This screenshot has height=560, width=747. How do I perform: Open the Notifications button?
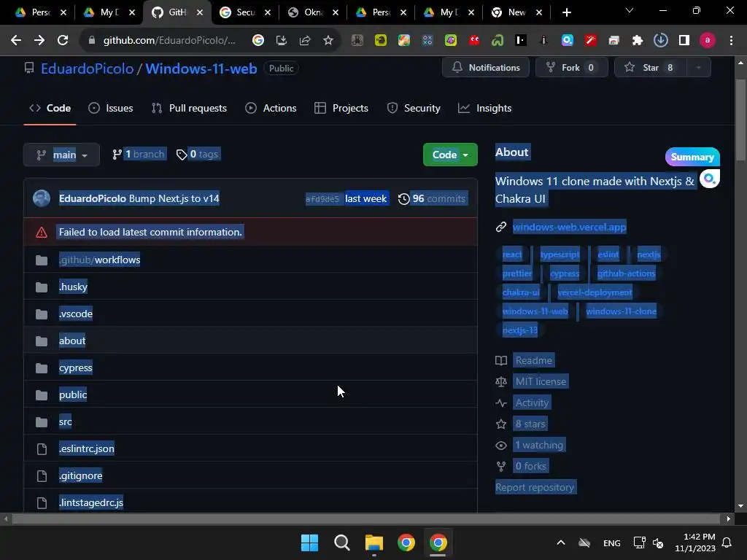(x=485, y=68)
